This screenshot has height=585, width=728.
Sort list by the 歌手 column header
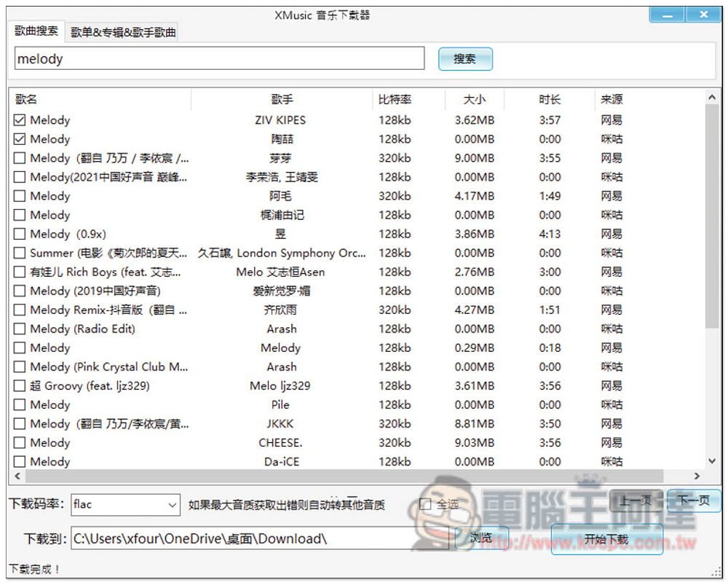tap(282, 100)
